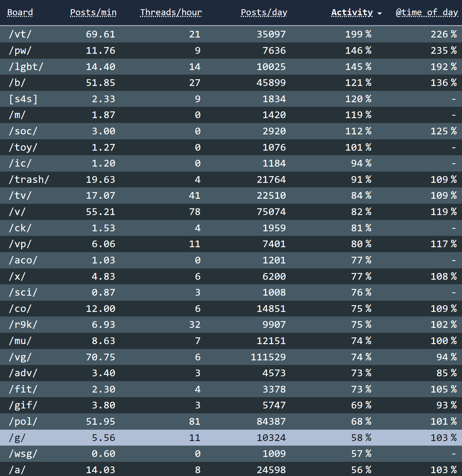462x476 pixels.
Task: Select the /a/ board name
Action: [17, 470]
